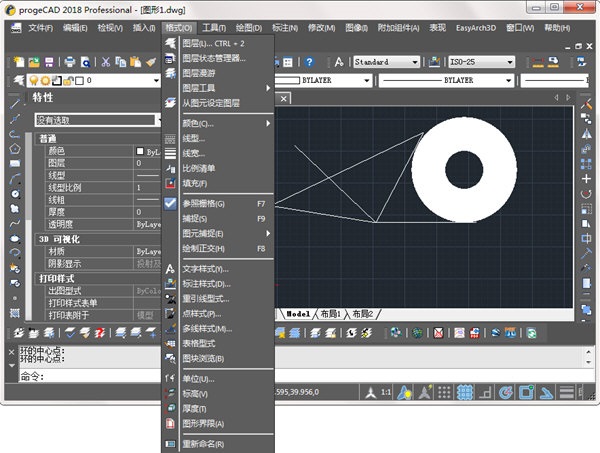Viewport: 600px width, 453px height.
Task: Click command history scroll up arrow
Action: pyautogui.click(x=588, y=351)
